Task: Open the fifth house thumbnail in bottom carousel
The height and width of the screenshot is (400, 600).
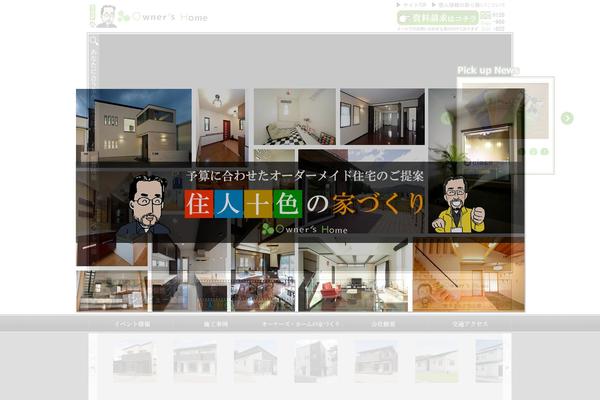Action: [377, 361]
